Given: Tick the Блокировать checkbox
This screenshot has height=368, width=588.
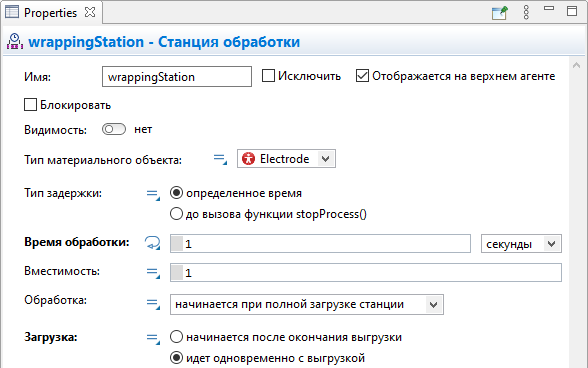Looking at the screenshot, I should (x=30, y=105).
